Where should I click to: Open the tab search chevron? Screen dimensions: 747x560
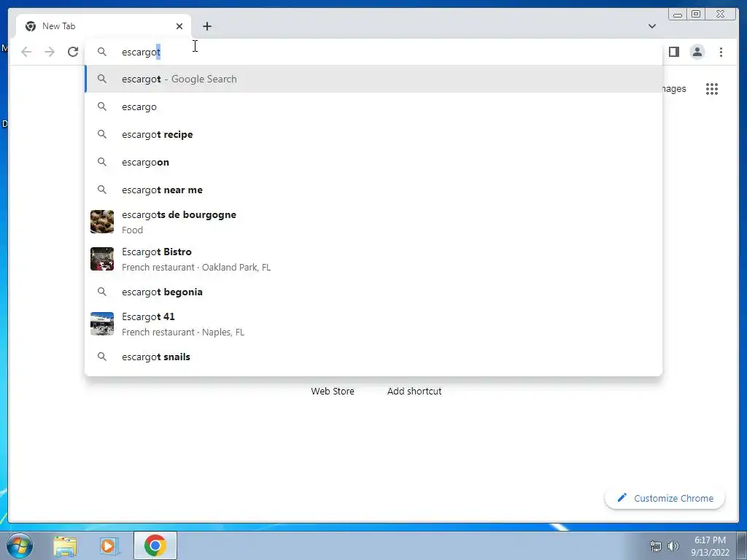(x=651, y=26)
